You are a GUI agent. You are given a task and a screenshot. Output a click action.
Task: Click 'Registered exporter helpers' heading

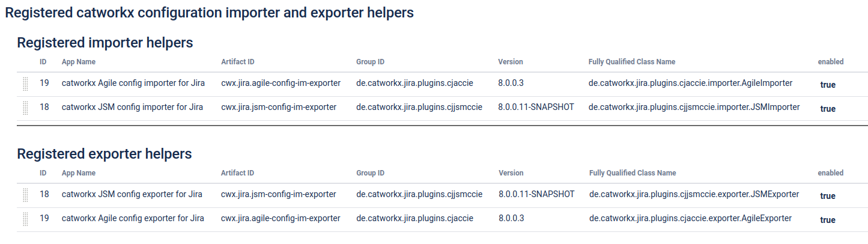coord(105,154)
